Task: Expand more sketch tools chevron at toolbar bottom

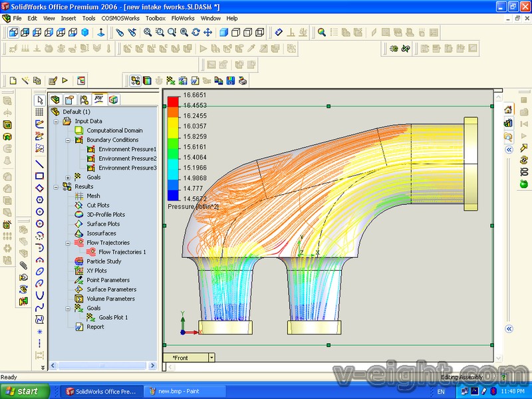Action: tap(43, 367)
